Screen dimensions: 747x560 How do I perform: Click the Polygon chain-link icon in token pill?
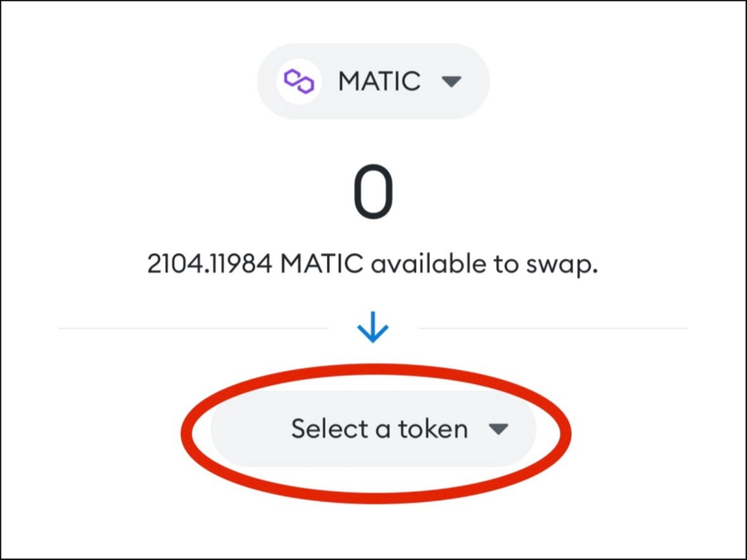pos(300,81)
